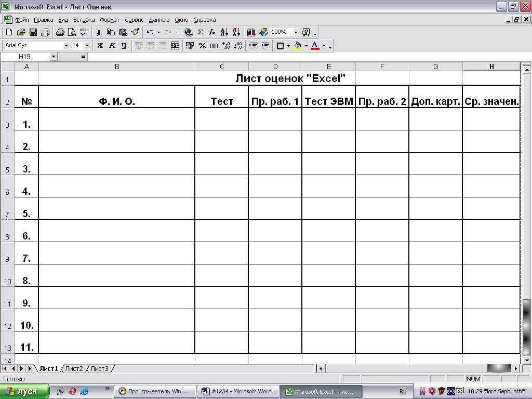Click the Drawing toolbar icon

point(263,32)
